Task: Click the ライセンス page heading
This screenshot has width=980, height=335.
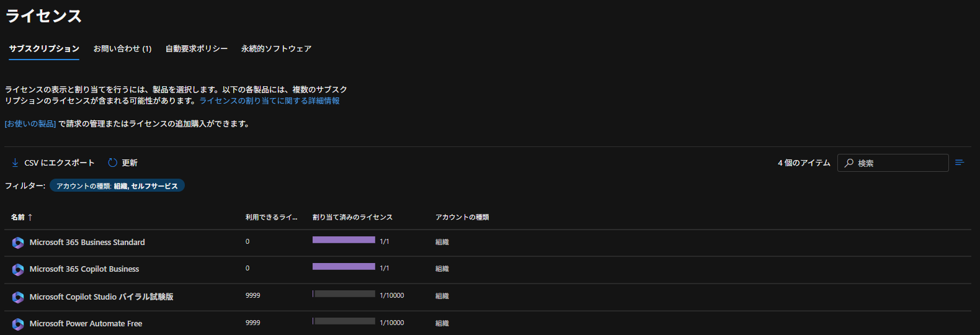Action: pos(43,16)
